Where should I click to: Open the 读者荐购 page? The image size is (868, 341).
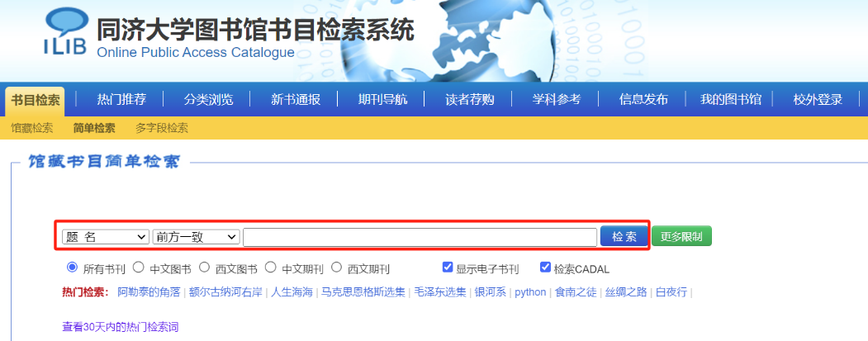(469, 100)
